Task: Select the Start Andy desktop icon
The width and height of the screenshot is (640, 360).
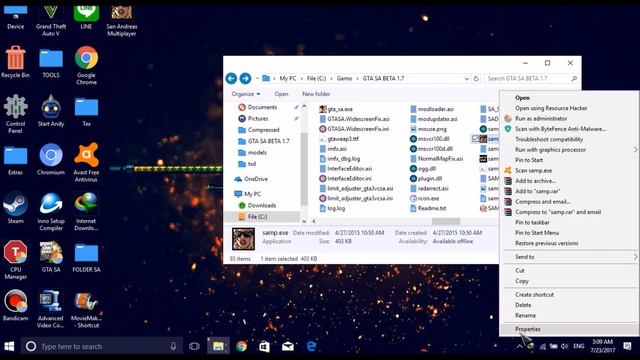Action: [51, 111]
